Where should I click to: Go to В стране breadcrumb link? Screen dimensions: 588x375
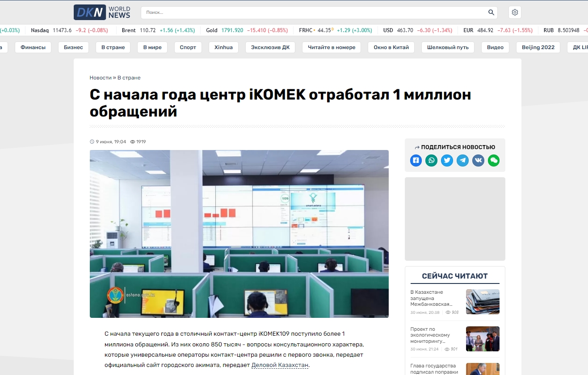point(129,78)
